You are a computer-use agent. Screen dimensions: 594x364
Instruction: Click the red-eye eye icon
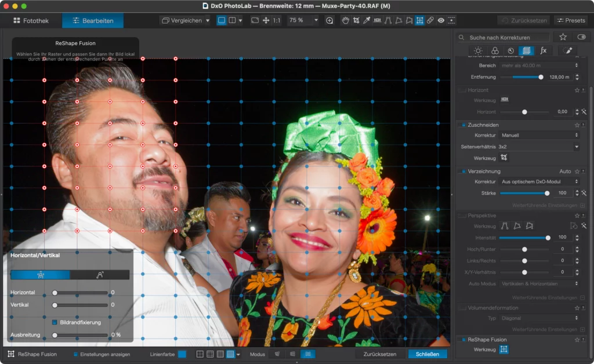[441, 20]
